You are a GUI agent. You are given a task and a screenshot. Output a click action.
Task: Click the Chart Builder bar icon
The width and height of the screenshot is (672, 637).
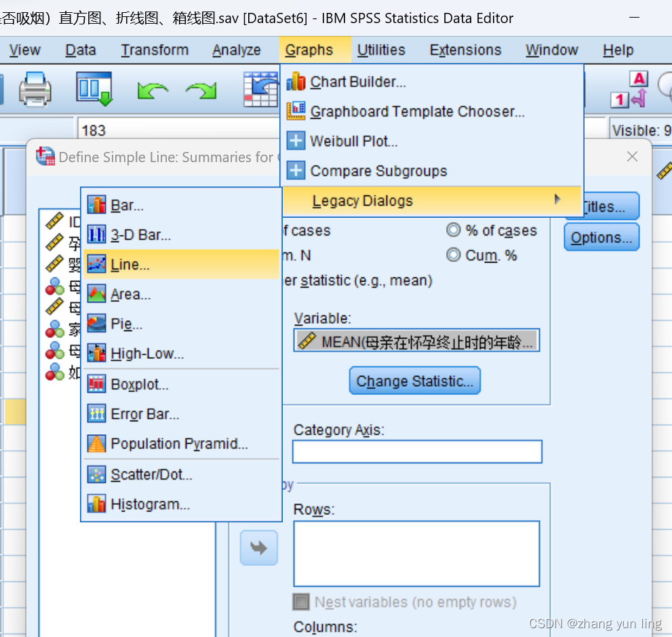[x=296, y=81]
